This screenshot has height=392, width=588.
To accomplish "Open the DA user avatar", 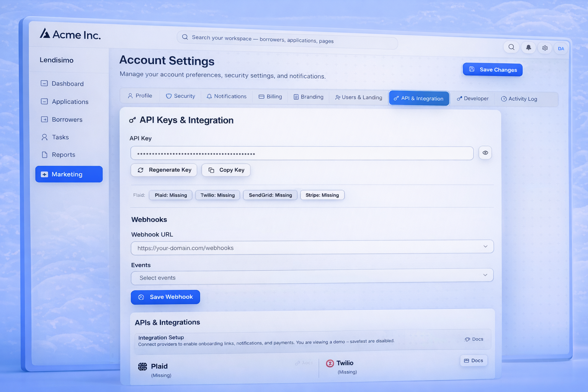I will pos(561,49).
